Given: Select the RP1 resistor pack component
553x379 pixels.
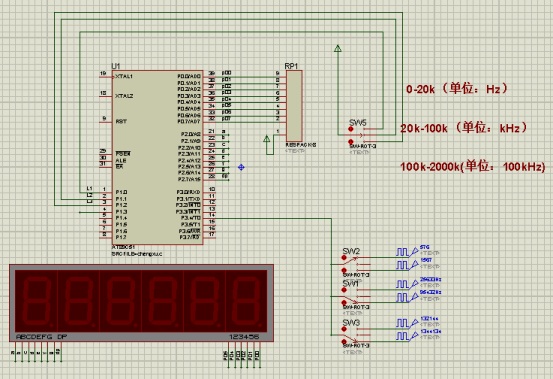Looking at the screenshot, I should tap(294, 106).
